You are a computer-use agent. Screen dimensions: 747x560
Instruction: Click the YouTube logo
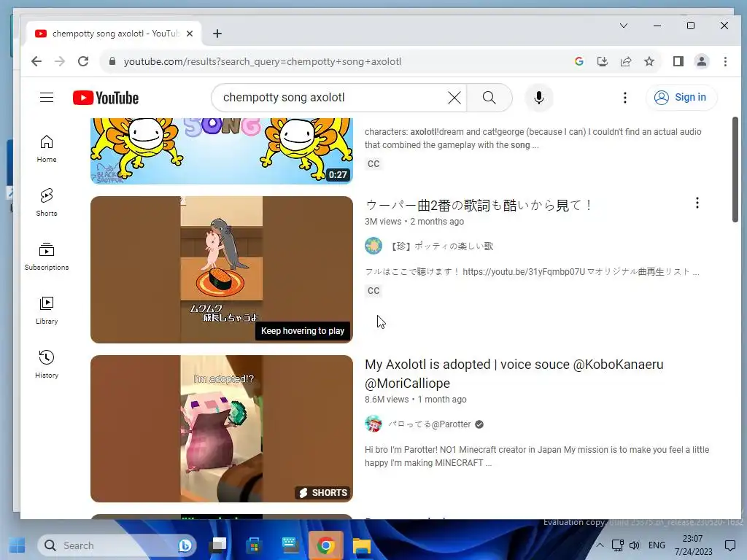point(106,98)
